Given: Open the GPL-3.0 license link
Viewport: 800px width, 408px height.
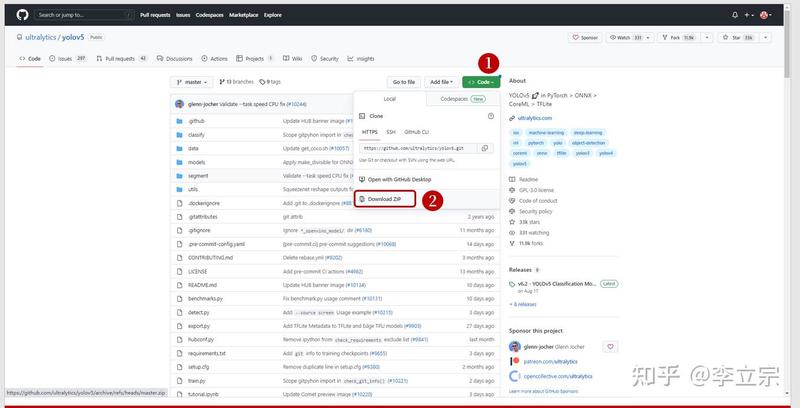Looking at the screenshot, I should (536, 190).
